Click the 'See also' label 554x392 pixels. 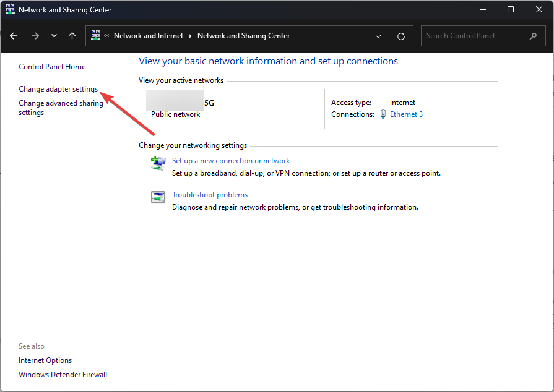[32, 346]
